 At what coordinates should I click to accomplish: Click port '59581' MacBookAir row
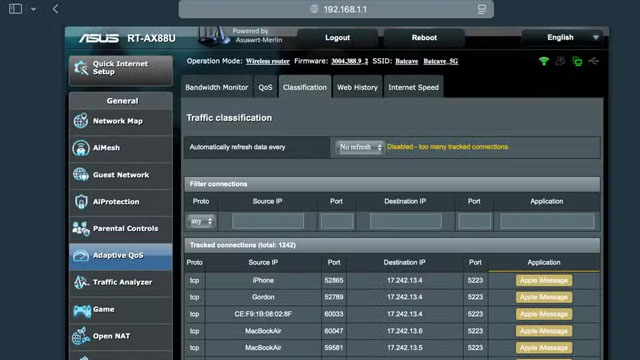pyautogui.click(x=334, y=348)
